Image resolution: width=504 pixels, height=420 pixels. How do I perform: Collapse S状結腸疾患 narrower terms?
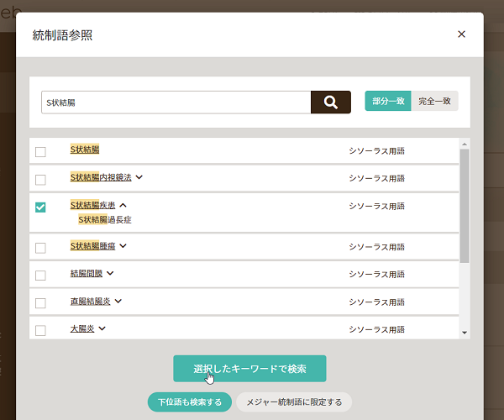coord(123,205)
